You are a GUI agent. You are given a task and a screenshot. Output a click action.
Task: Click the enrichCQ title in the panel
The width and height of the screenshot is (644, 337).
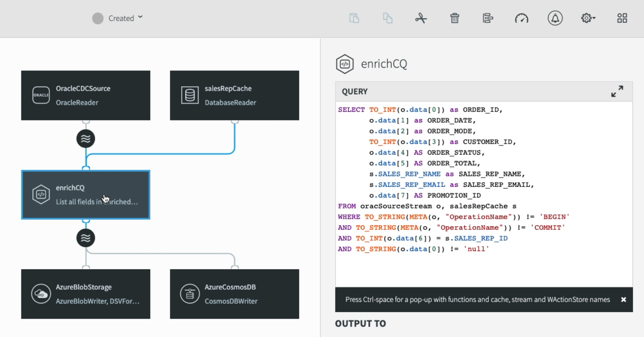tap(384, 64)
